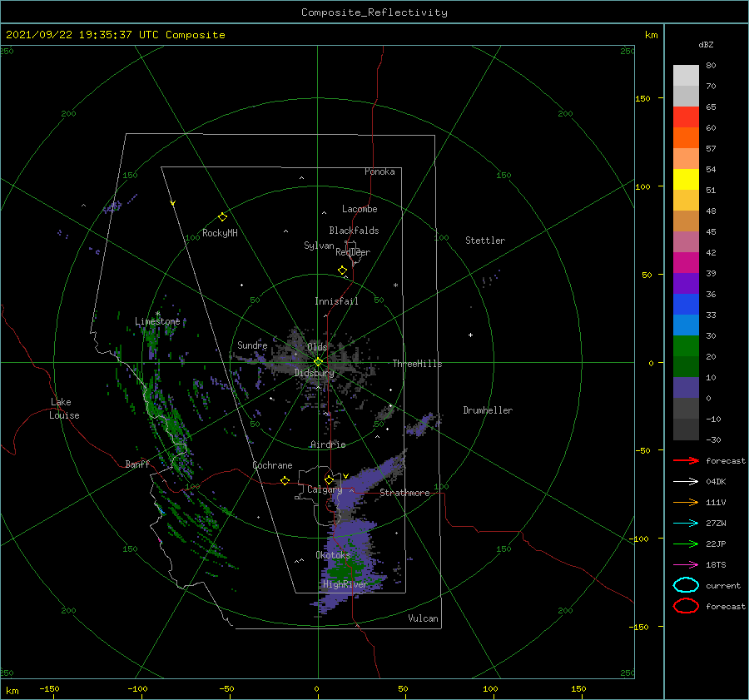Click the Ponoka city label
The height and width of the screenshot is (700, 749).
coord(379,171)
